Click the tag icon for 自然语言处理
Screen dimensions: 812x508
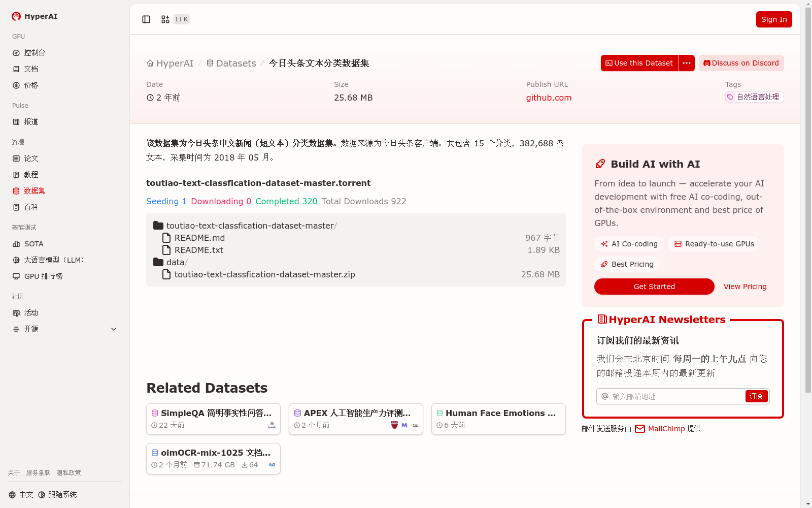pos(730,97)
